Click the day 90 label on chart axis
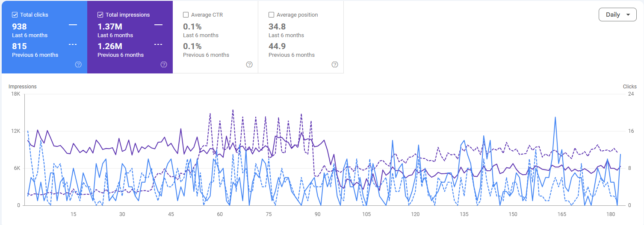This screenshot has width=644, height=225. [x=317, y=214]
